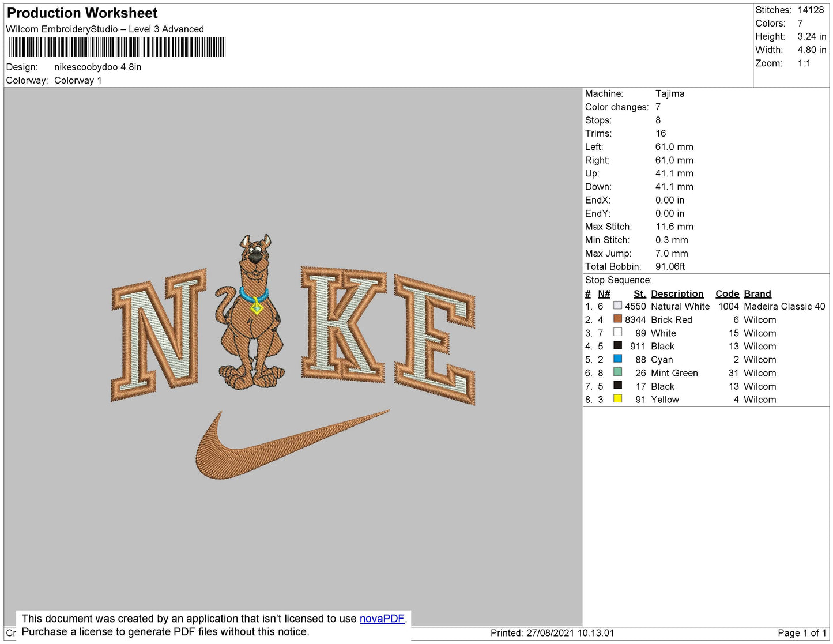Click the 'Page 1 of 1' footer text

pos(802,632)
